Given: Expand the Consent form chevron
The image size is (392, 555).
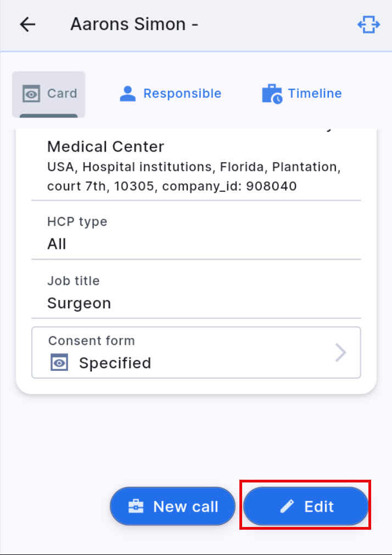Looking at the screenshot, I should [x=341, y=353].
